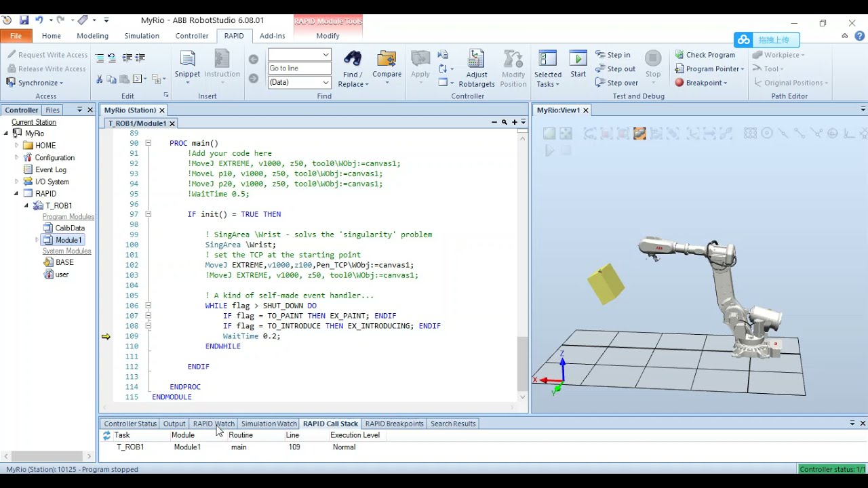This screenshot has height=488, width=868.
Task: Collapse code fold at PROC main
Action: click(149, 143)
